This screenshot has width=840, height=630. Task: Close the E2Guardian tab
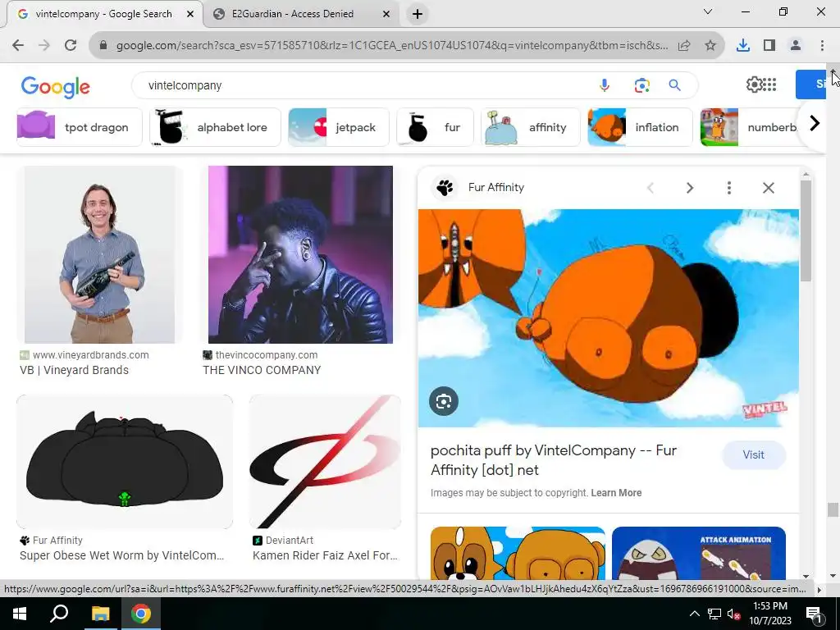[x=386, y=15]
